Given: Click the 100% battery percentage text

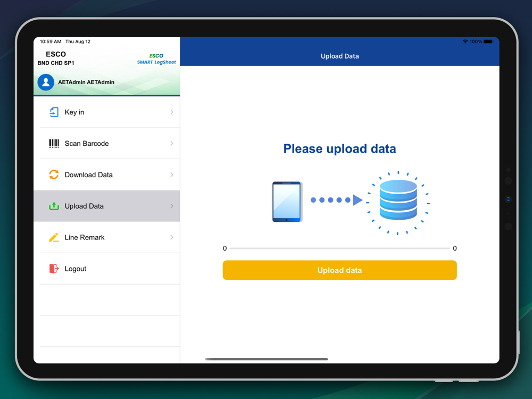Looking at the screenshot, I should point(476,41).
